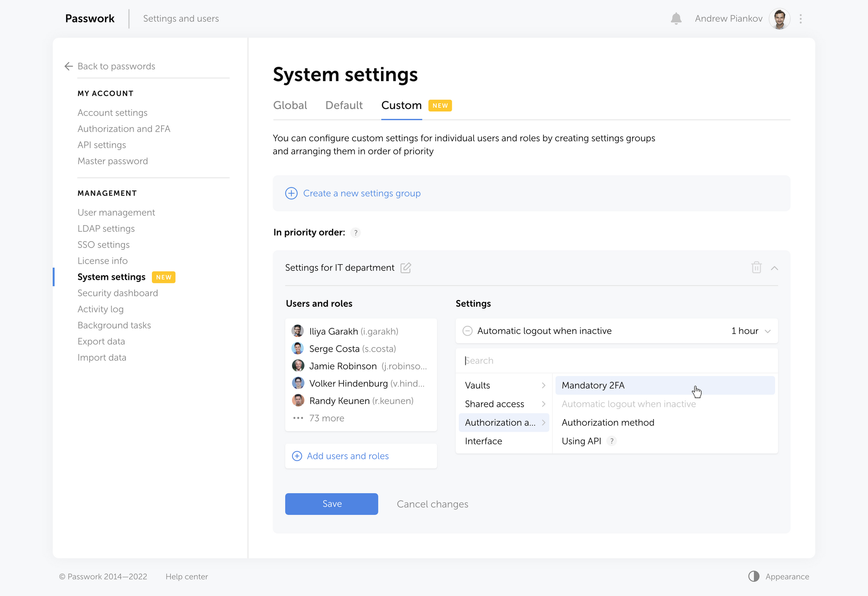Open the 'Using API' help question mark
The height and width of the screenshot is (596, 868).
click(x=612, y=441)
